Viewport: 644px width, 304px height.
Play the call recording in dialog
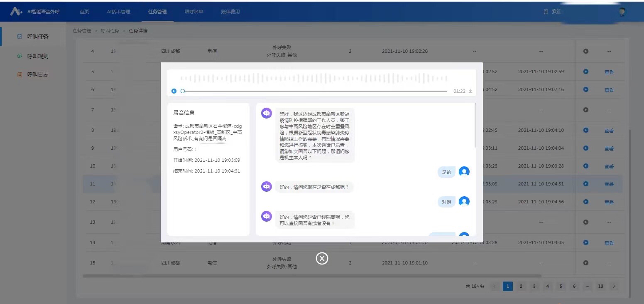click(174, 91)
